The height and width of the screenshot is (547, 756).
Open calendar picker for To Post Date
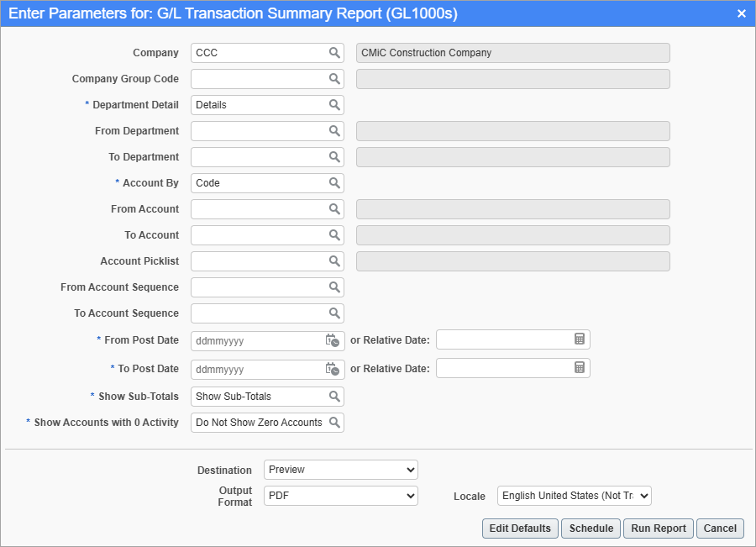[332, 369]
